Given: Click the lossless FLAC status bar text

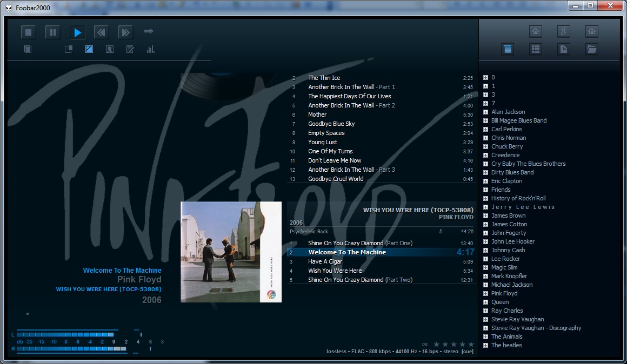Looking at the screenshot, I should (x=400, y=352).
